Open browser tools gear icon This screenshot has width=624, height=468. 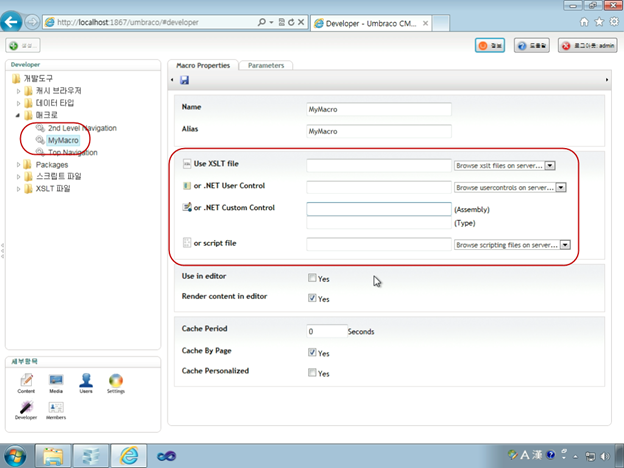pos(614,22)
